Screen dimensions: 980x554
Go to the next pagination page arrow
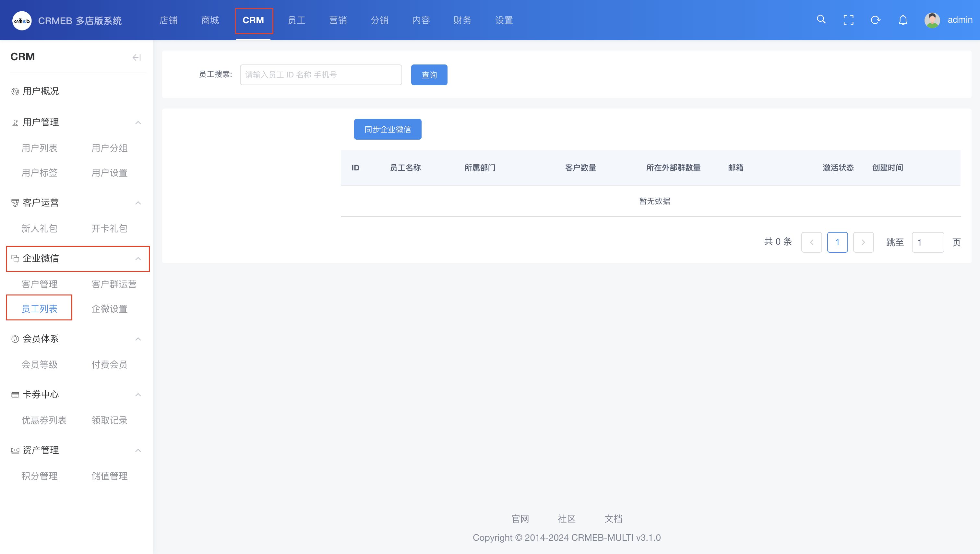[863, 242]
